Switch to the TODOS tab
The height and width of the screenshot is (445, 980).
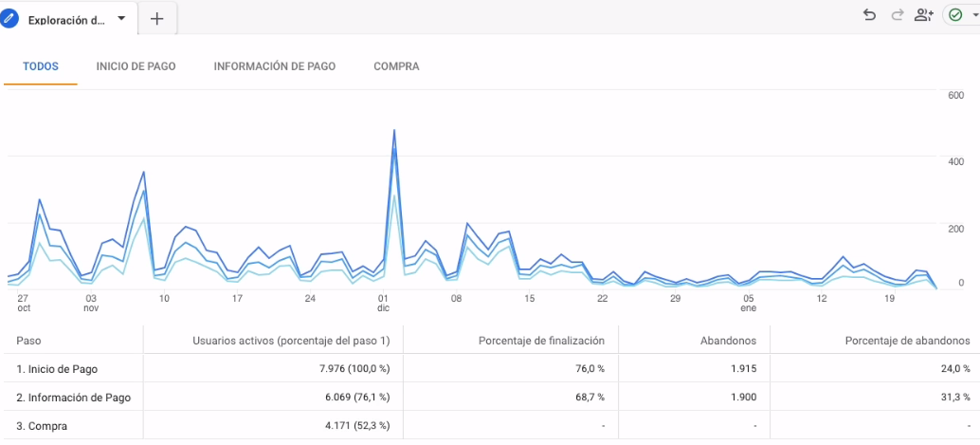pyautogui.click(x=41, y=66)
